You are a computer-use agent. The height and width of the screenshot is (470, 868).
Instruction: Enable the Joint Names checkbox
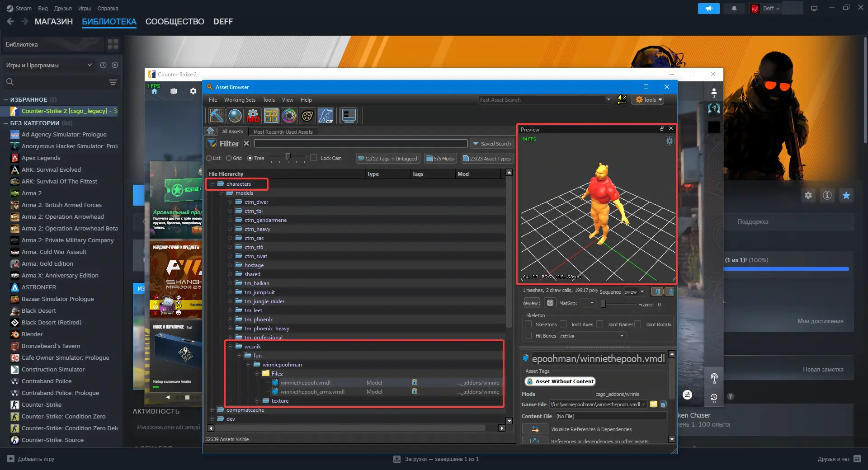(x=600, y=324)
